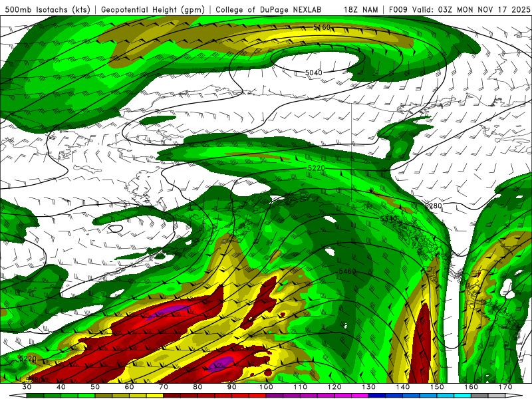Screen dimensions: 532x399
Task: Click the 90 knot scale value
Action: pos(231,387)
